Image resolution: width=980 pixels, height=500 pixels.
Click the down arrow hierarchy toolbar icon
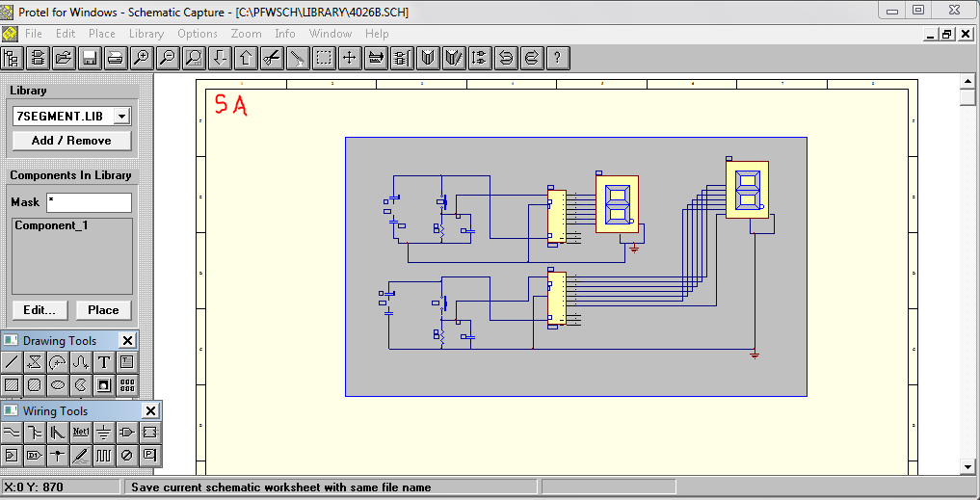[220, 58]
